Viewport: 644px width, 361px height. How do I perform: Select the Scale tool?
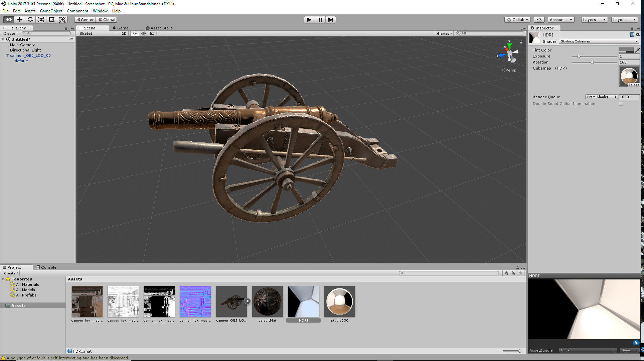[x=41, y=19]
